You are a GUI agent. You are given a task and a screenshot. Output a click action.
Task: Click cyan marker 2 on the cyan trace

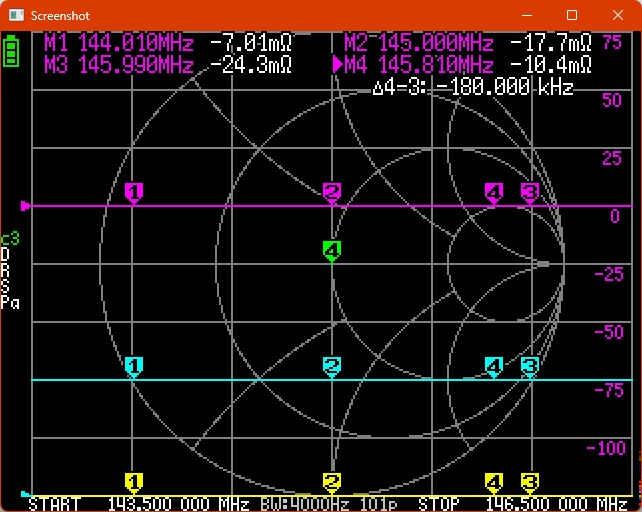[332, 367]
